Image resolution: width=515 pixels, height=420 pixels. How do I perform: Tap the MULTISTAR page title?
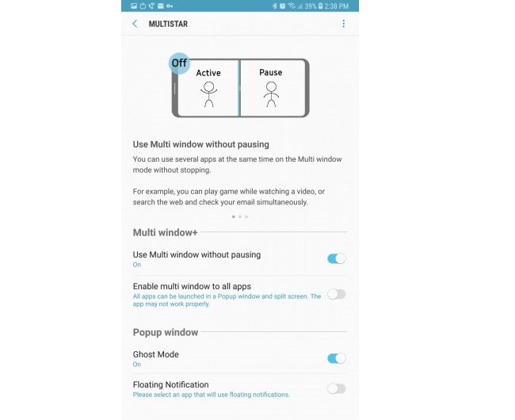(168, 24)
